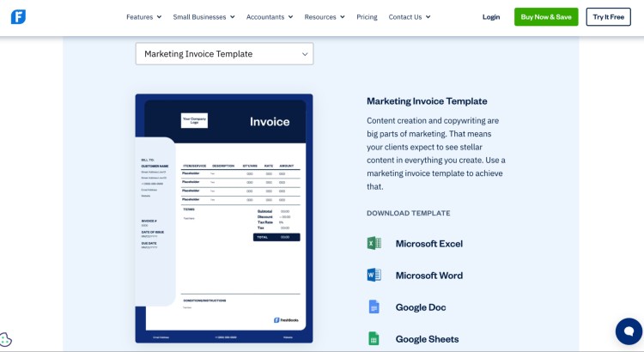Click the Google Doc icon

pyautogui.click(x=374, y=306)
